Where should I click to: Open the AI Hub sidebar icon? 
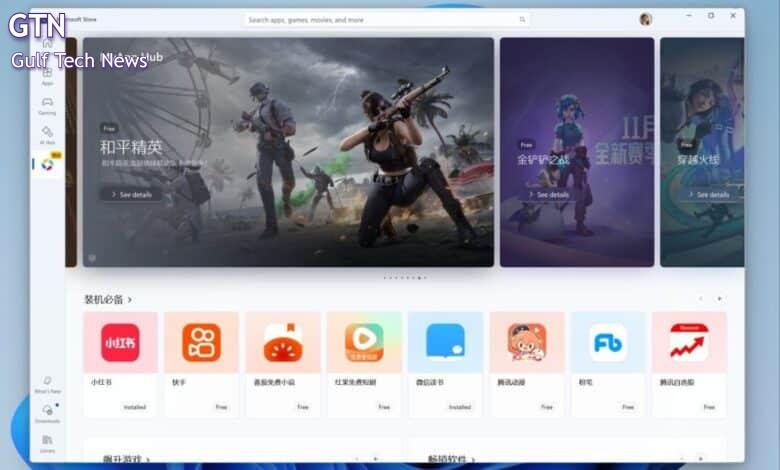click(x=47, y=134)
